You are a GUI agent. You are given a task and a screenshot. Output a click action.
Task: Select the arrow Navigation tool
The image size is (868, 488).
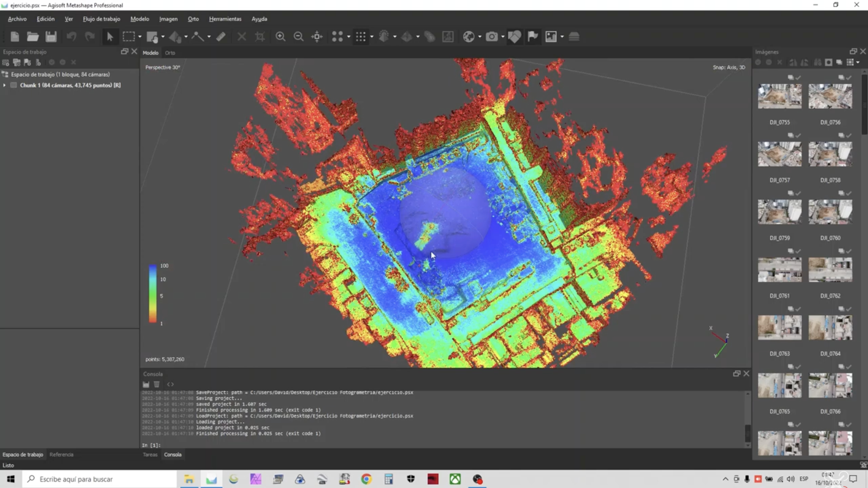[110, 36]
